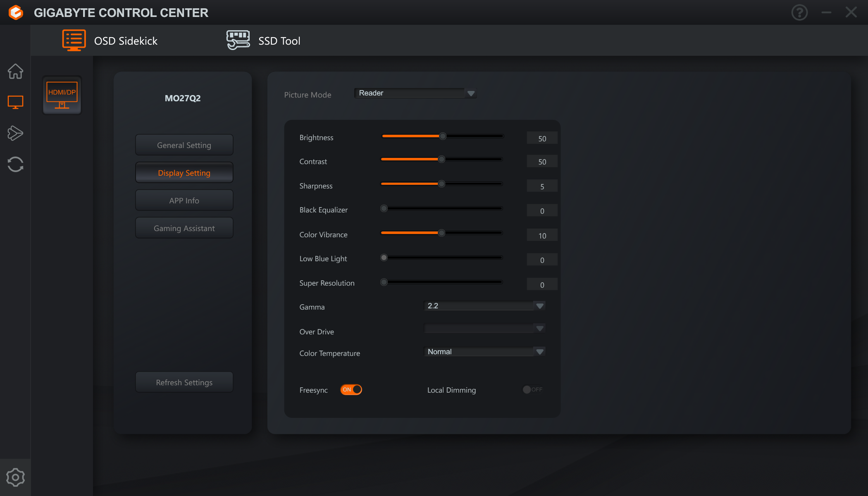The height and width of the screenshot is (496, 868).
Task: Click the home icon in left sidebar
Action: pos(15,71)
